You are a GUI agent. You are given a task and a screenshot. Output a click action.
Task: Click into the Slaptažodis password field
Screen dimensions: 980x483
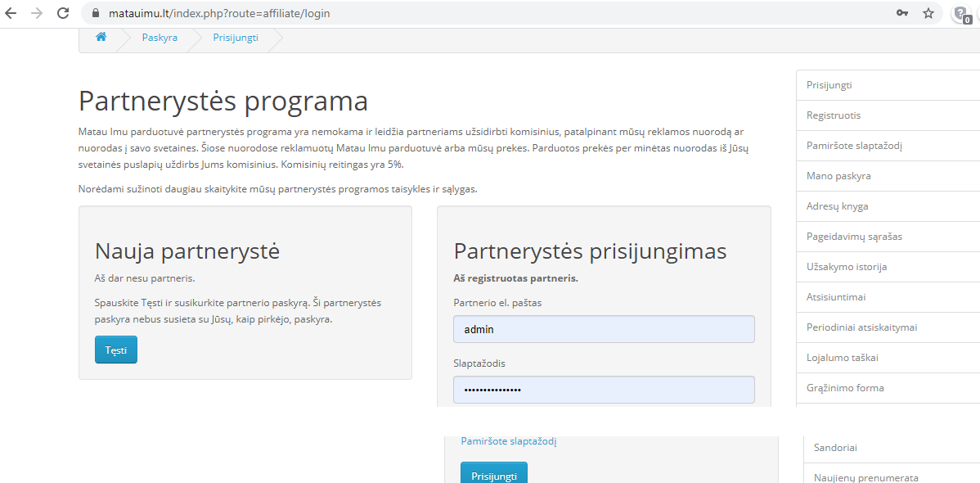[604, 390]
